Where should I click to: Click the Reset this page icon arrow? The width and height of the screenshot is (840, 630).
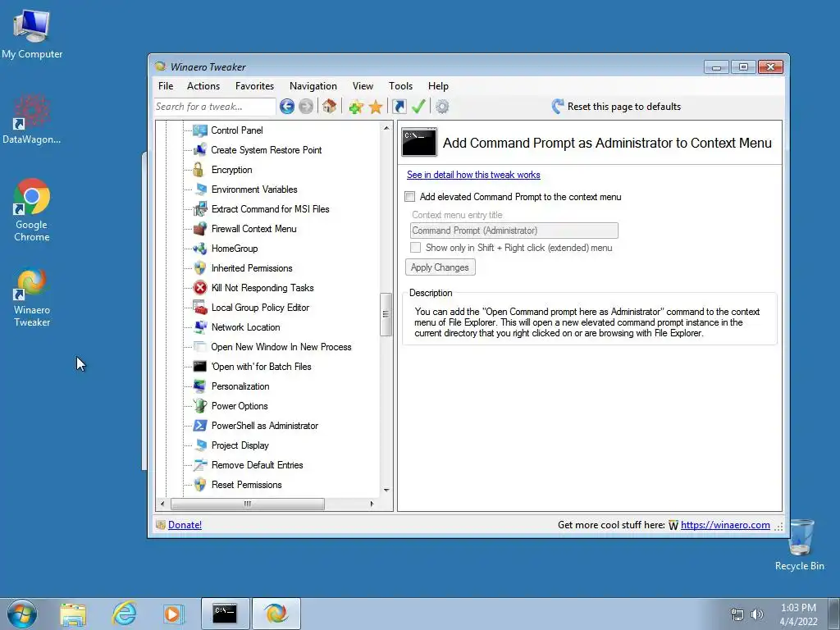[x=557, y=106]
